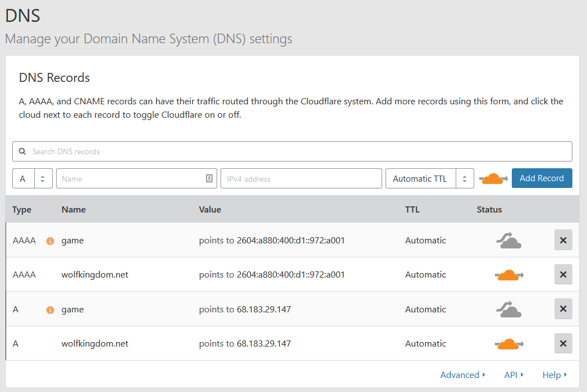Click the info icon beside AAAA game record

click(x=50, y=241)
